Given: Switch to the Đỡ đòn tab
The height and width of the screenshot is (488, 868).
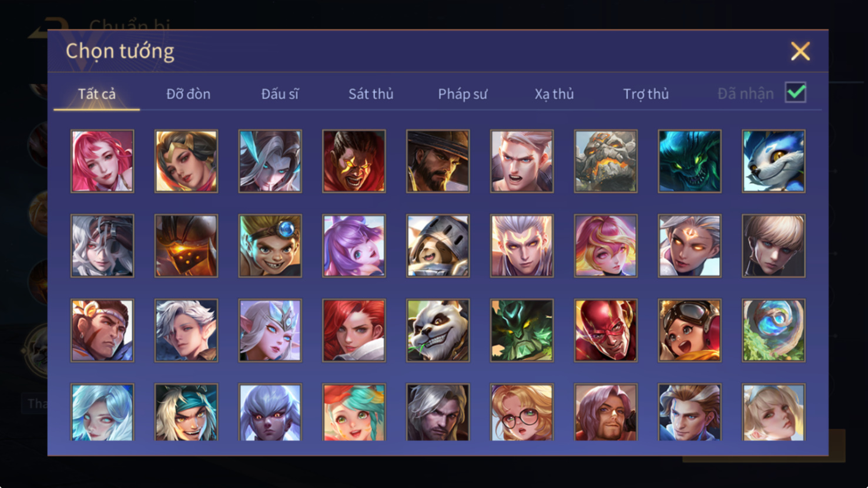Looking at the screenshot, I should [x=188, y=94].
